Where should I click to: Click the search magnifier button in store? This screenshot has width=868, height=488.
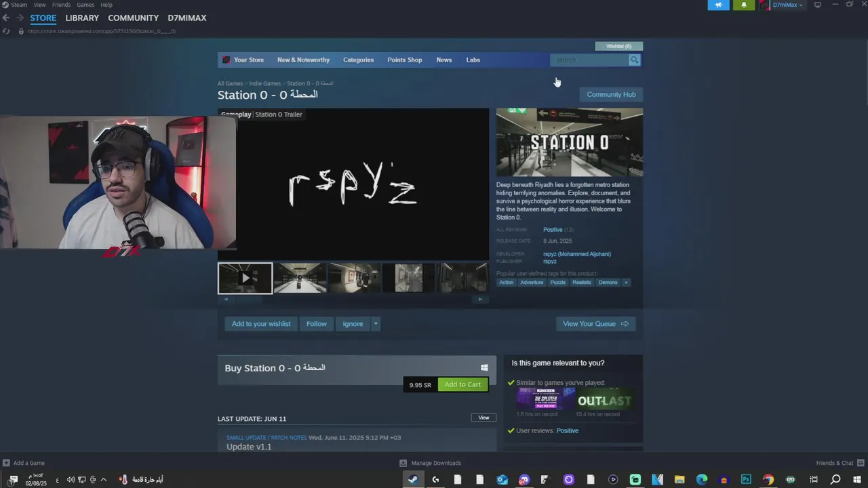coord(634,60)
